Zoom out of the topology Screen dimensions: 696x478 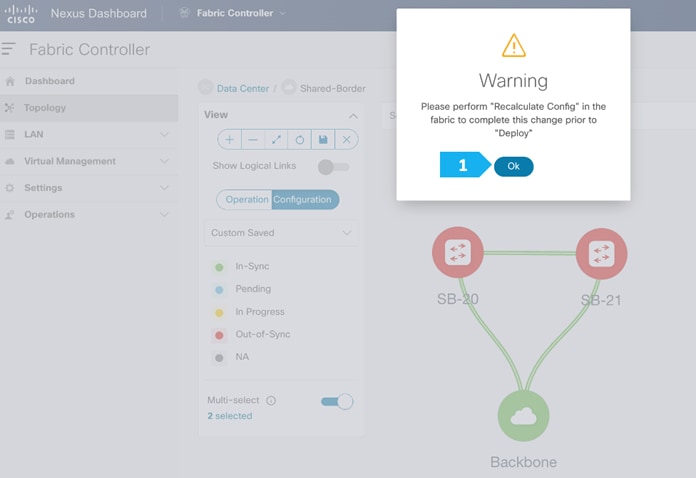point(253,140)
